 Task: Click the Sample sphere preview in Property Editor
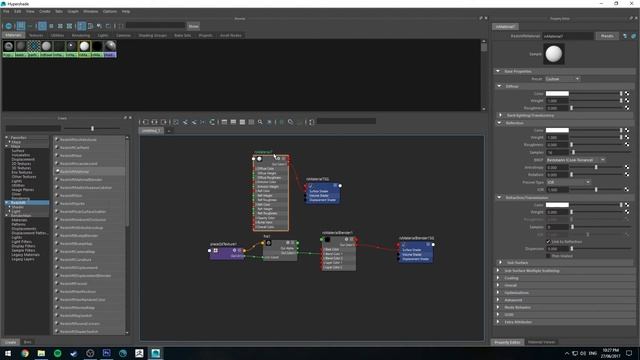pos(554,54)
